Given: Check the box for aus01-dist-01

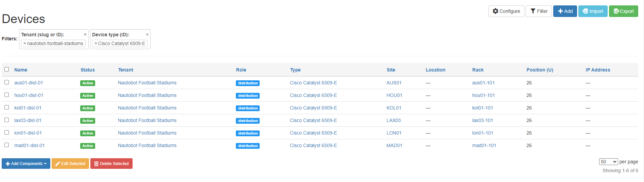Looking at the screenshot, I should (6, 82).
